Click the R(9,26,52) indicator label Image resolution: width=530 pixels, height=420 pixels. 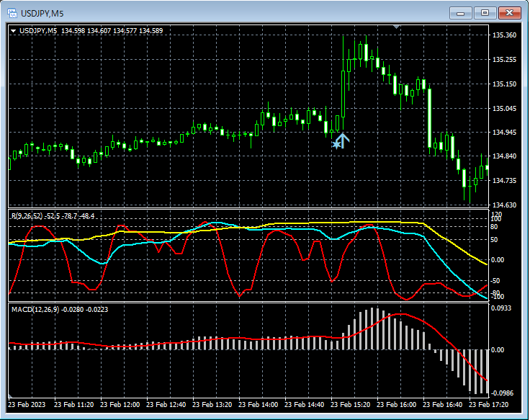[x=27, y=216]
